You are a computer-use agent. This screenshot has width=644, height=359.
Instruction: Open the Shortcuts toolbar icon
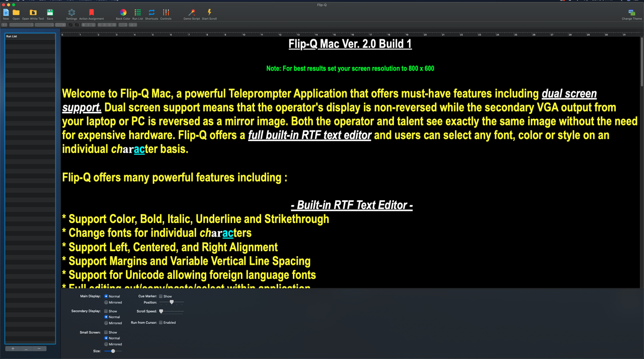151,13
